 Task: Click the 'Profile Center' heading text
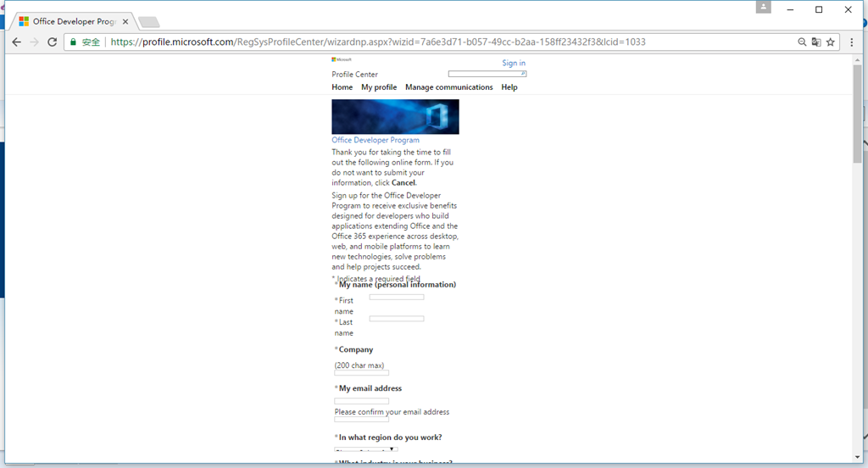coord(355,75)
